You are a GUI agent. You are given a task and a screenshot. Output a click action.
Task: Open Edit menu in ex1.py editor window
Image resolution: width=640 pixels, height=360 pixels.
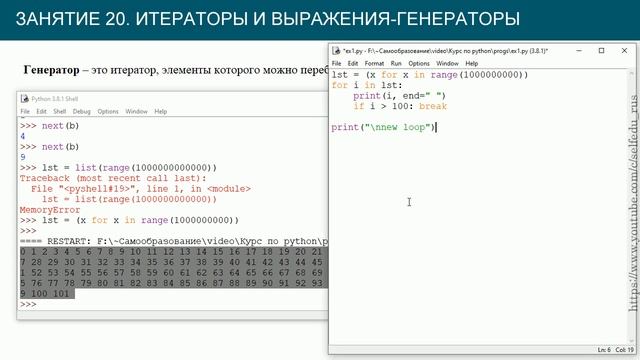353,63
